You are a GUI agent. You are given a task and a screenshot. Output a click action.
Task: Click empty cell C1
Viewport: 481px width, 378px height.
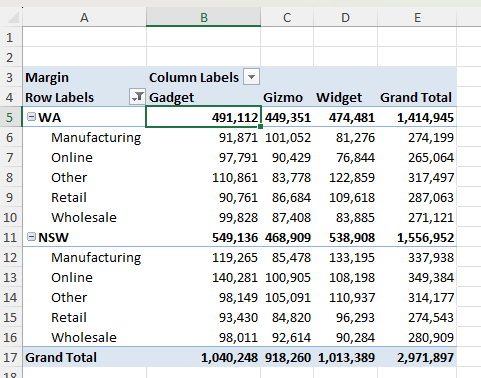[287, 37]
